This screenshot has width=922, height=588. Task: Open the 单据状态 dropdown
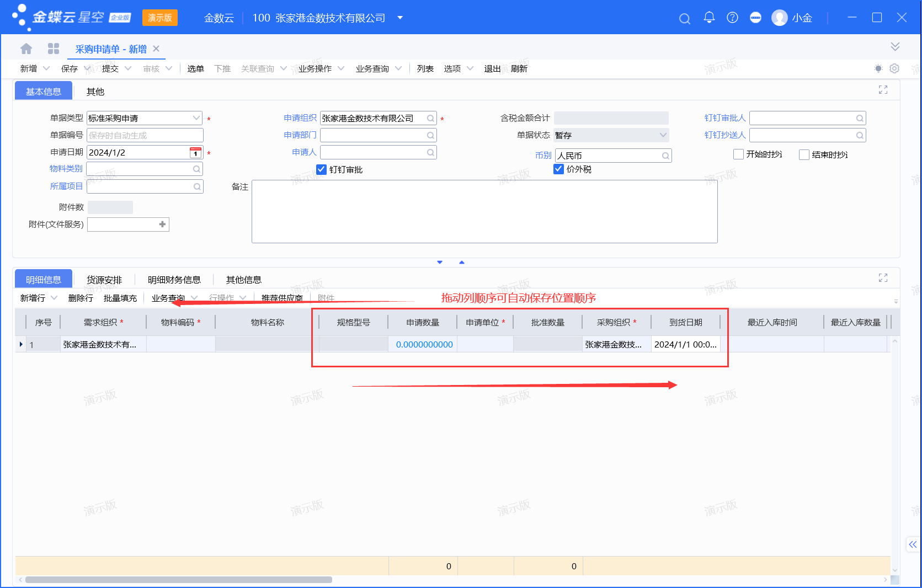(x=663, y=135)
